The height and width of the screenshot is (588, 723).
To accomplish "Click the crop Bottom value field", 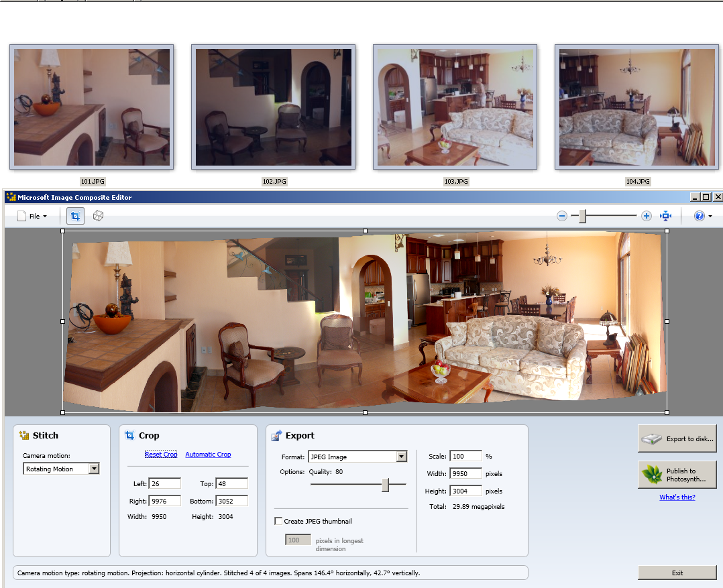I will 231,501.
